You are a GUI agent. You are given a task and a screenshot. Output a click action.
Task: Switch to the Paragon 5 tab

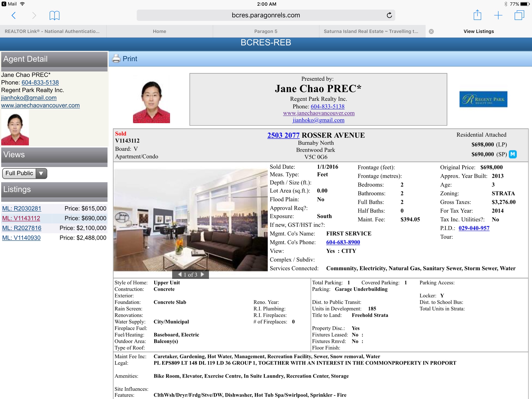coord(266,31)
